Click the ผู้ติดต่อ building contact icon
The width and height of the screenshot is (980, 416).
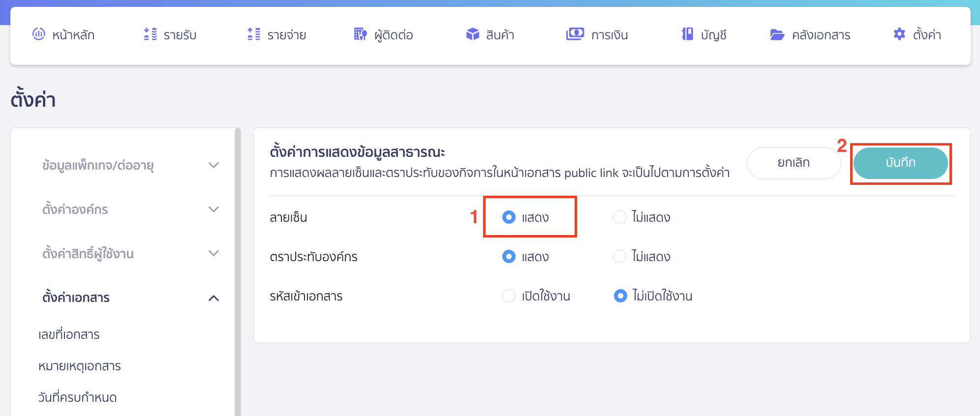point(361,34)
